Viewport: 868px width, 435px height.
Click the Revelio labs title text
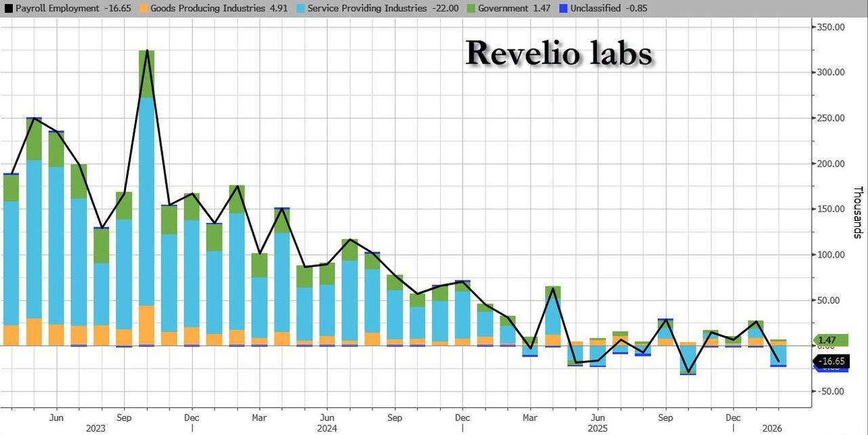pos(558,53)
